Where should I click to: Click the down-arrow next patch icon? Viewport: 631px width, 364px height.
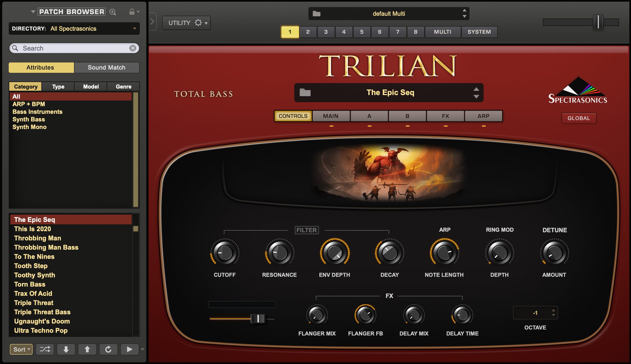tap(66, 349)
